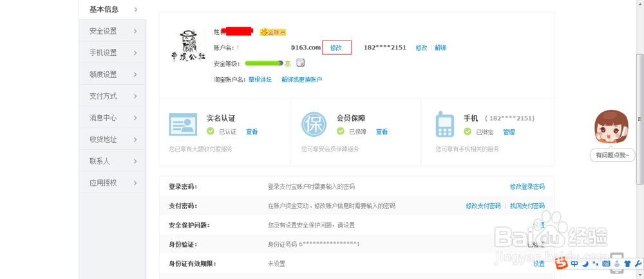Image resolution: width=644 pixels, height=279 pixels.
Task: Open the digital certificate icon beside security level
Action: point(301,63)
